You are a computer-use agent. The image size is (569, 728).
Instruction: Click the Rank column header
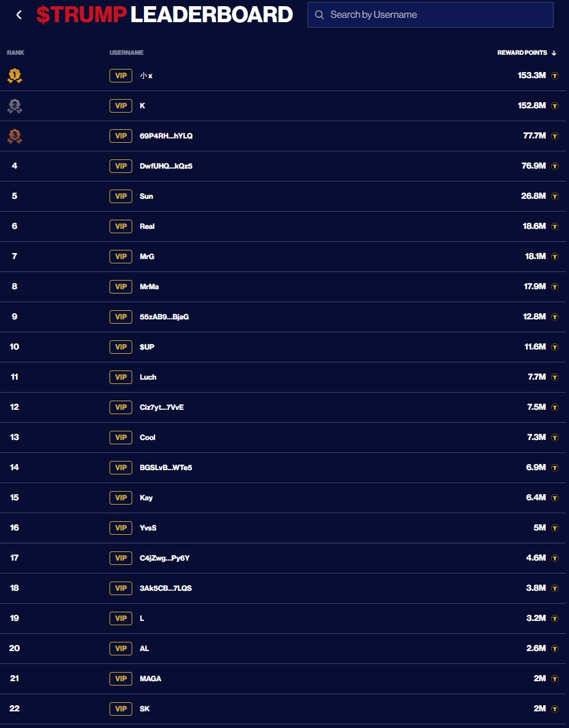point(15,53)
